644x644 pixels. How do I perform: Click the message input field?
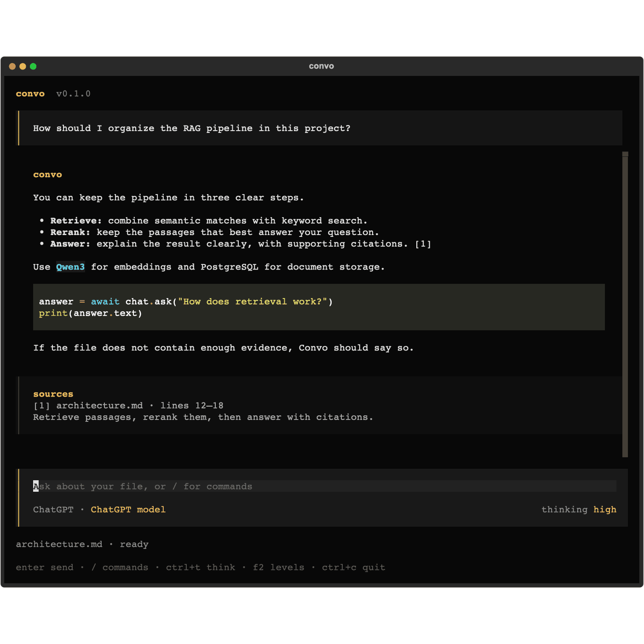[x=324, y=486]
